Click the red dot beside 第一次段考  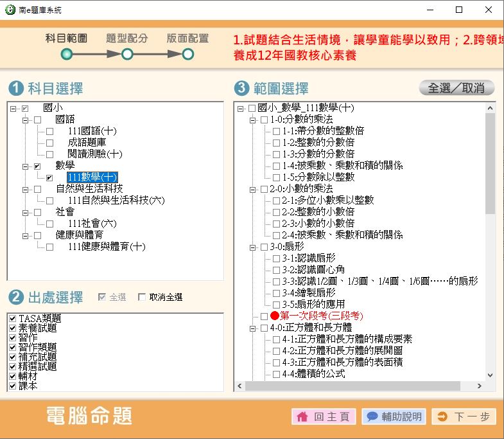click(x=275, y=316)
